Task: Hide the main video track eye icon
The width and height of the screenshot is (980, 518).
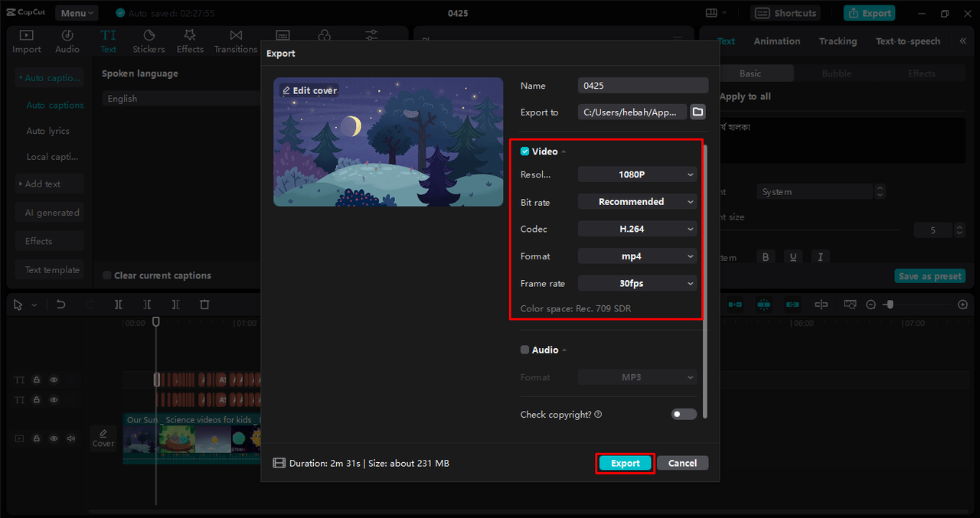Action: pyautogui.click(x=54, y=438)
